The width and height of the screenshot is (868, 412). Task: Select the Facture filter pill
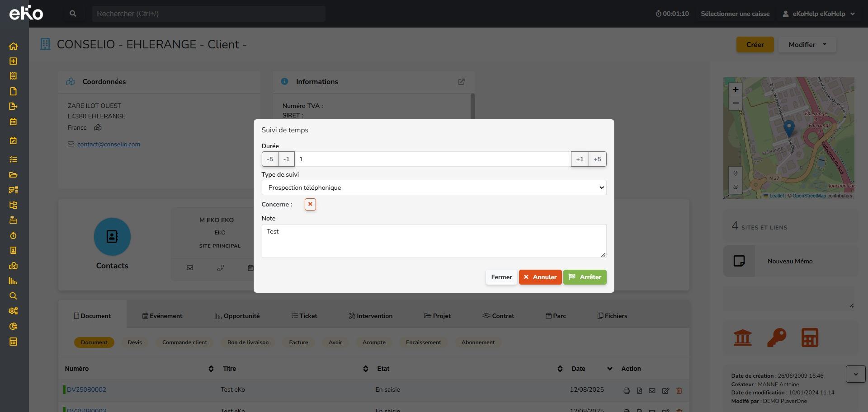[298, 342]
